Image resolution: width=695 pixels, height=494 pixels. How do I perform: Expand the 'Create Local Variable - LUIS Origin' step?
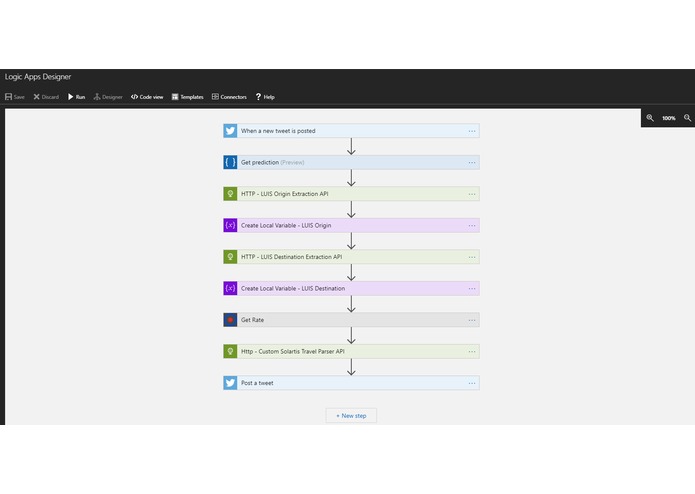(x=351, y=225)
